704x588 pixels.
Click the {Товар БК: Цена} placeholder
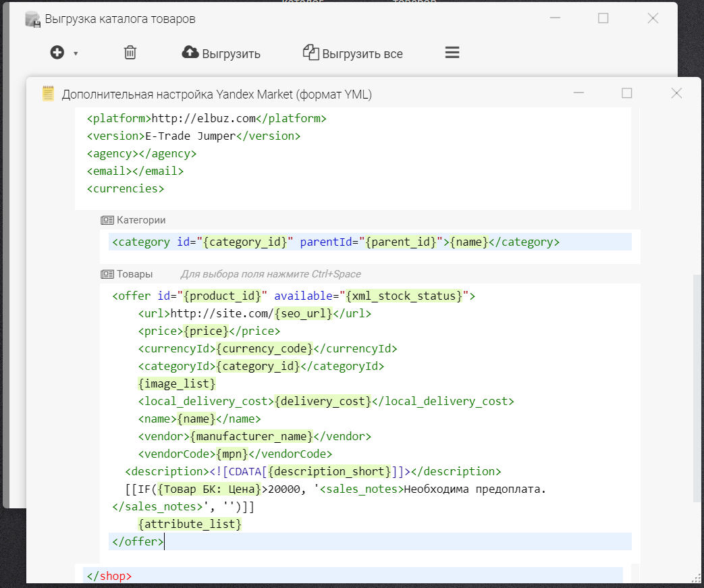209,489
